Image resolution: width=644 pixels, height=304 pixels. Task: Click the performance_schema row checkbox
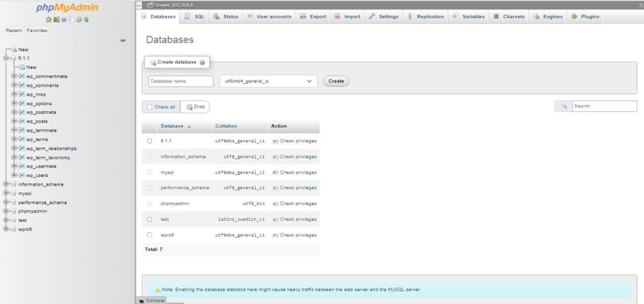click(150, 188)
